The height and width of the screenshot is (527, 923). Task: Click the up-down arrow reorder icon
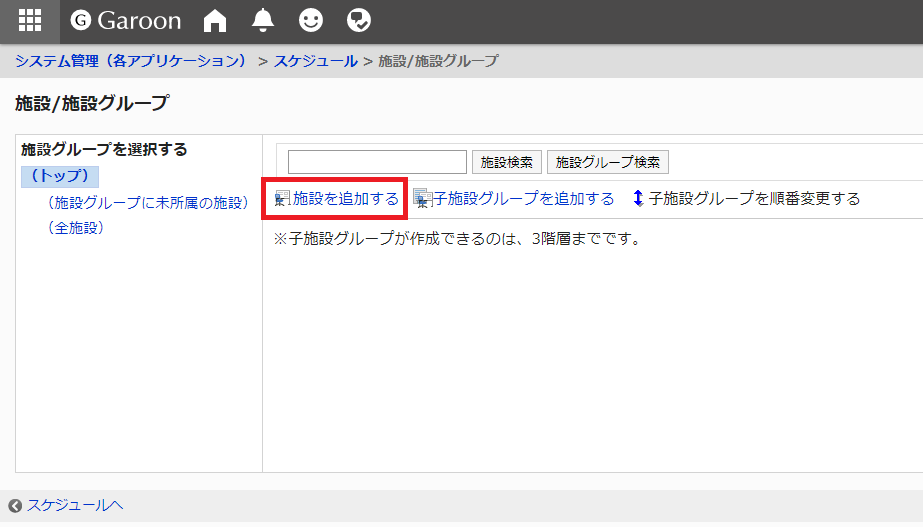[638, 198]
